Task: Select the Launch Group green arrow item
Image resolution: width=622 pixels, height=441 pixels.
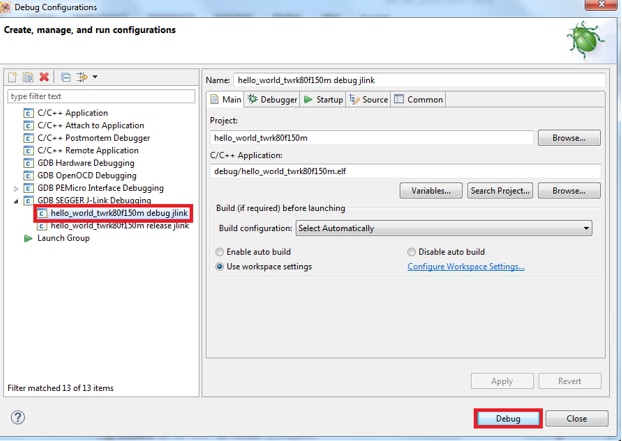Action: (x=62, y=238)
